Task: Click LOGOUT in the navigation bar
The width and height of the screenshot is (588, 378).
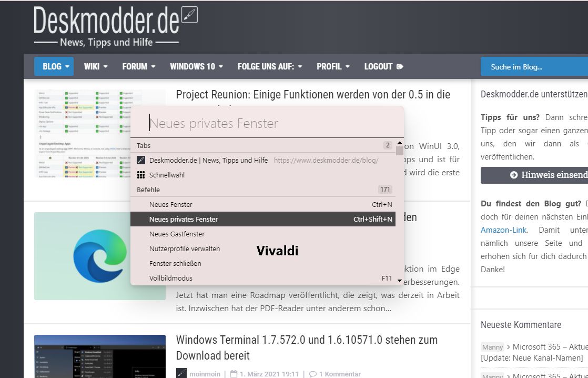Action: click(383, 66)
